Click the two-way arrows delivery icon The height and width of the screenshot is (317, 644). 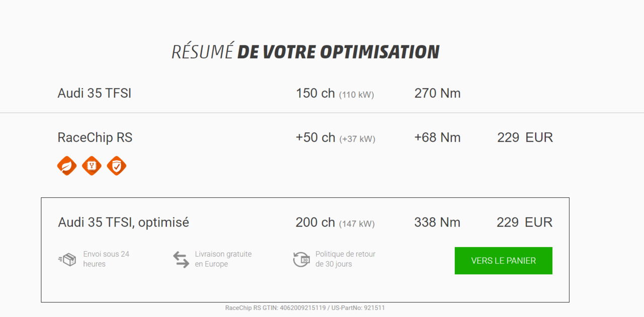tap(181, 260)
